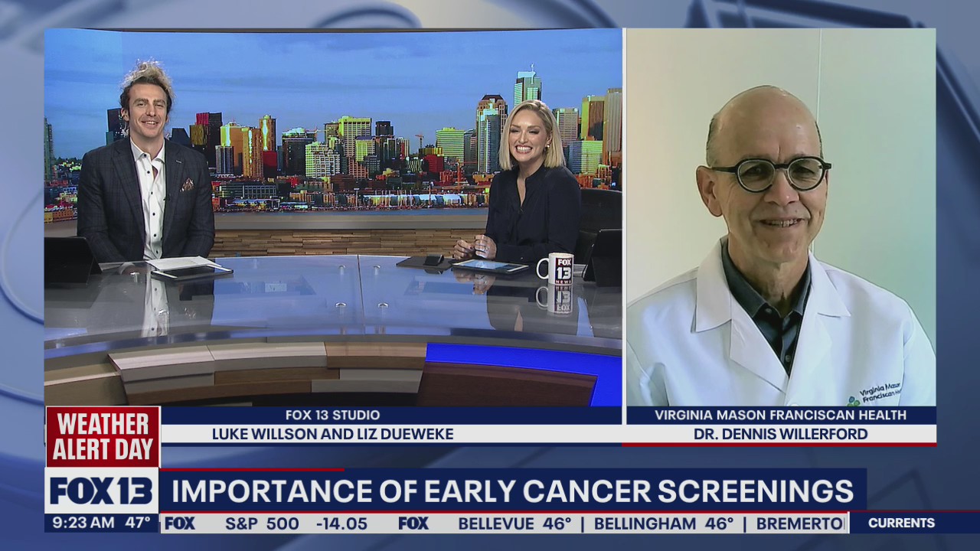Click the remote guest video feed panel
980x551 pixels.
click(780, 218)
